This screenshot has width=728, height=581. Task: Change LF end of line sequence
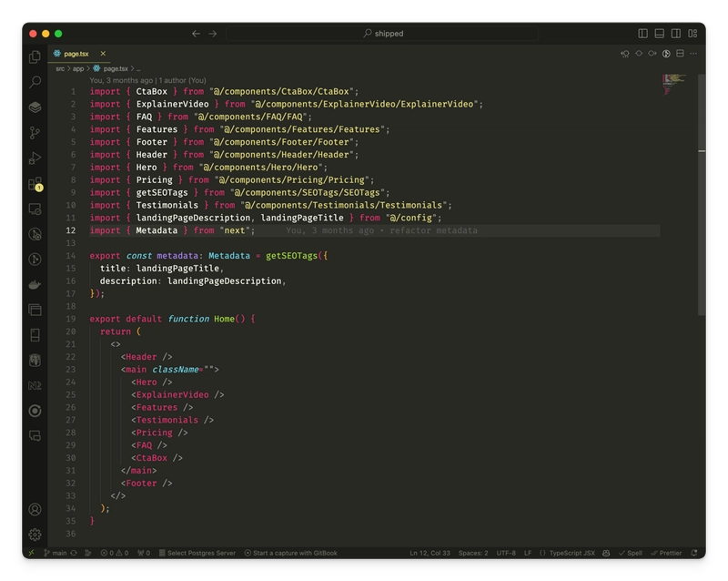click(528, 553)
